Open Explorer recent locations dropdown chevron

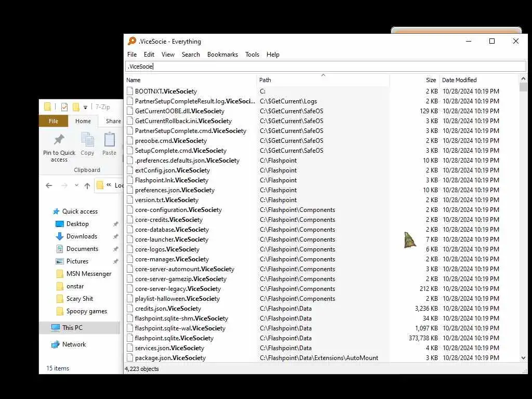coord(76,185)
